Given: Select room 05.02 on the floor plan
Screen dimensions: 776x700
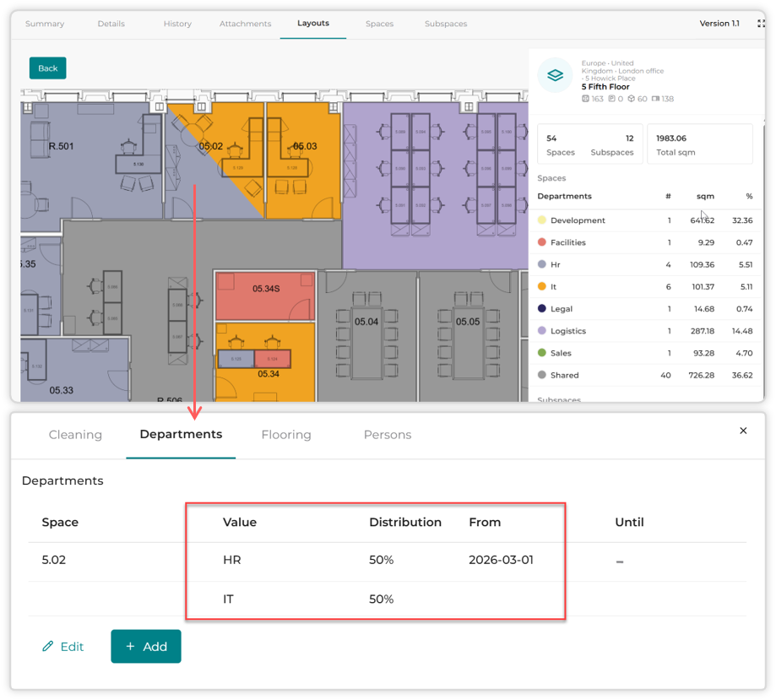Looking at the screenshot, I should 211,146.
